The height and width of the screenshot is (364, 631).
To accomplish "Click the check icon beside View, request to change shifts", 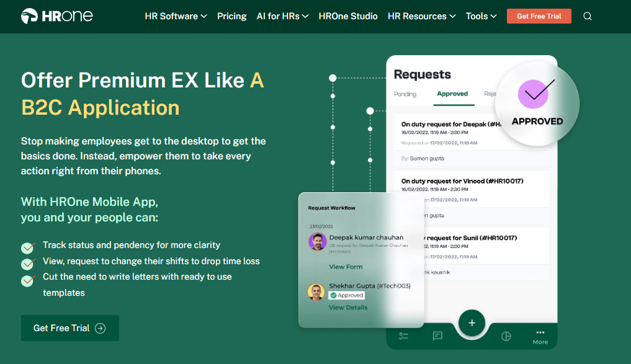I will click(28, 264).
